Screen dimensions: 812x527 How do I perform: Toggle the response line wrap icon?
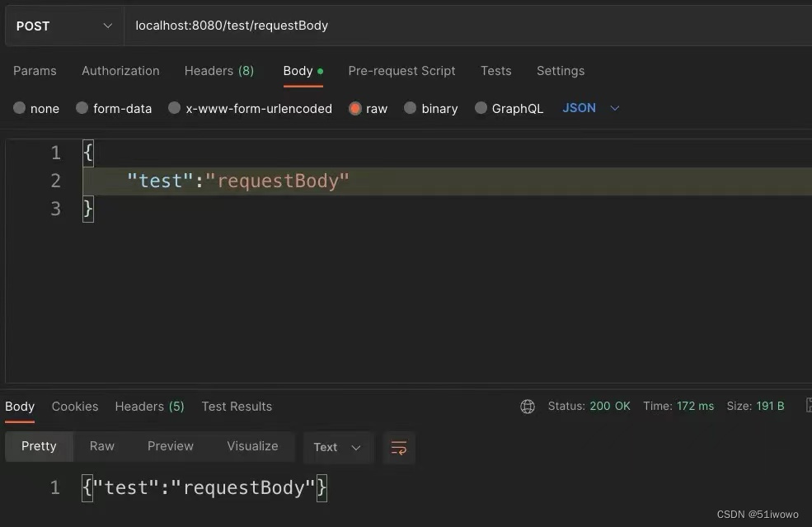pos(399,448)
